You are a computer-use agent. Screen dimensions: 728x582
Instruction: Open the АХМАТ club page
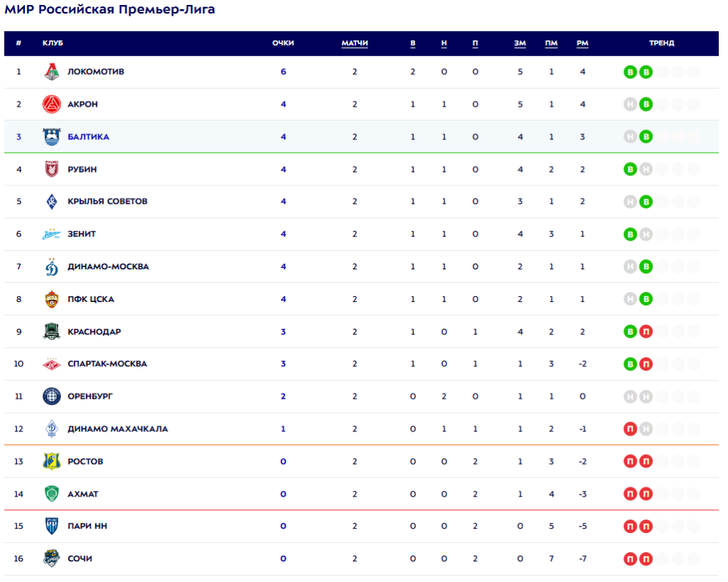click(x=82, y=494)
